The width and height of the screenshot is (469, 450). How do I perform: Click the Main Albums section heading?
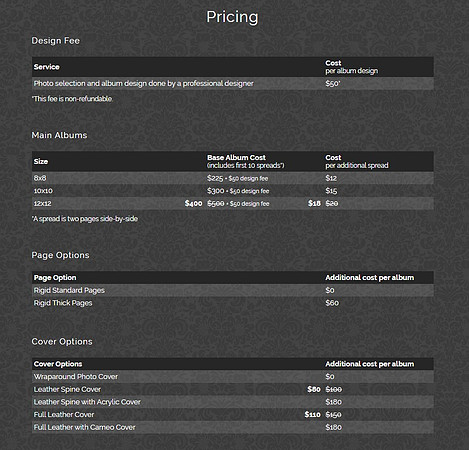[59, 135]
